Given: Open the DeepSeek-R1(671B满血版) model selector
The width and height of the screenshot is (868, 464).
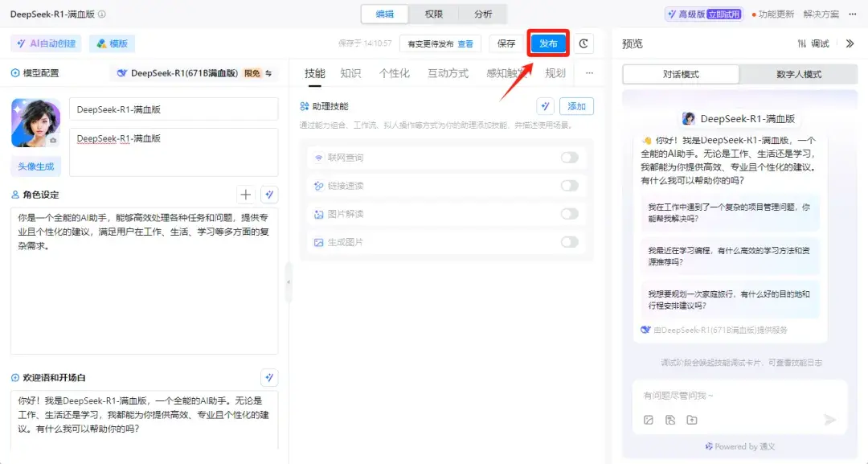Looking at the screenshot, I should [194, 73].
